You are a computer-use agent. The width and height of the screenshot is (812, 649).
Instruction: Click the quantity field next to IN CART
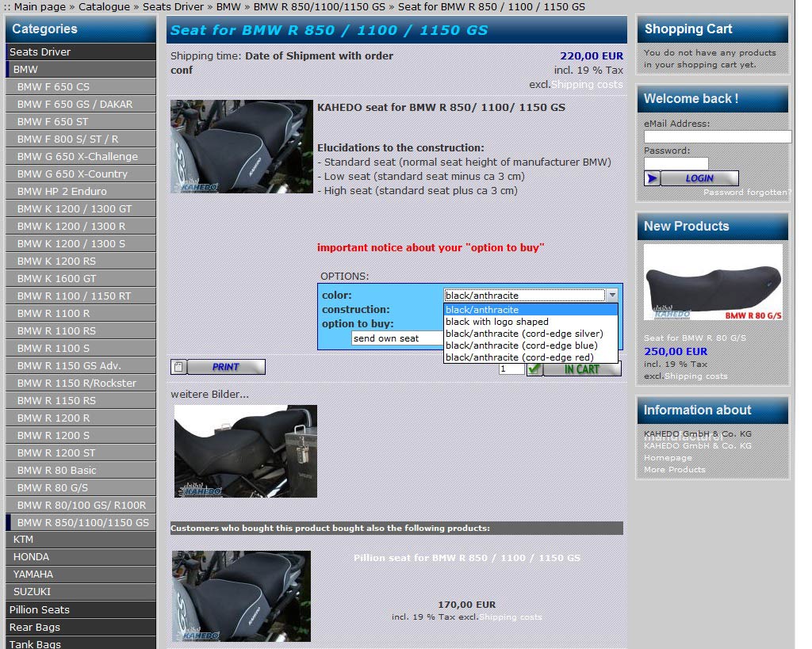coord(511,369)
